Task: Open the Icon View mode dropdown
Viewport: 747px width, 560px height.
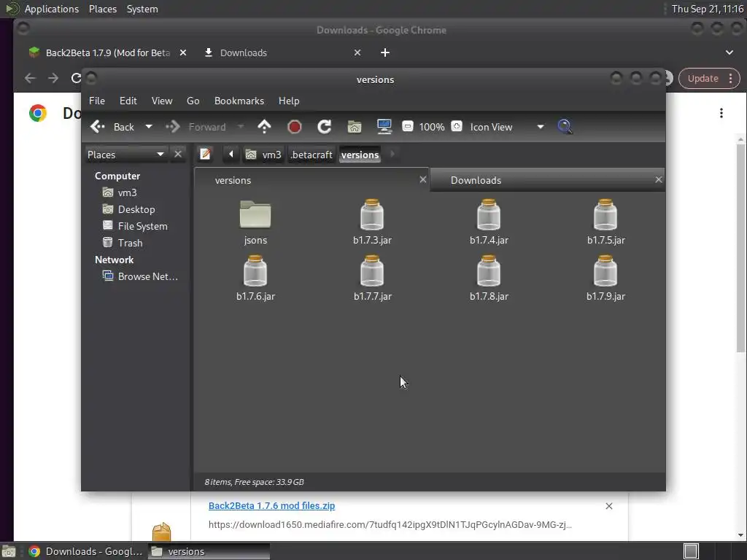Action: 507,127
